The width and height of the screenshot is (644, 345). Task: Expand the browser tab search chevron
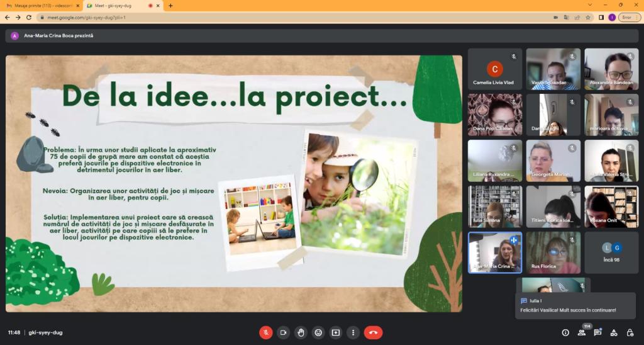point(590,5)
